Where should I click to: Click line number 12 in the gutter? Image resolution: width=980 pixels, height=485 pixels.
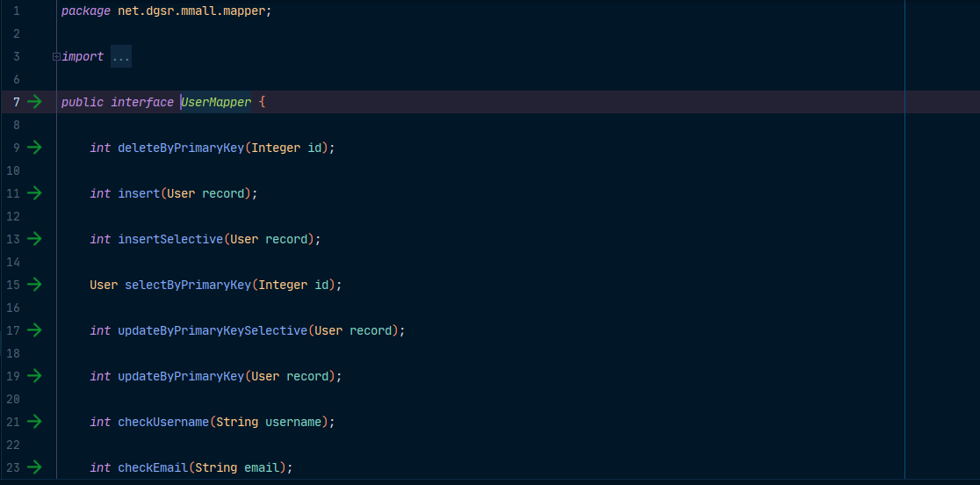pos(13,216)
